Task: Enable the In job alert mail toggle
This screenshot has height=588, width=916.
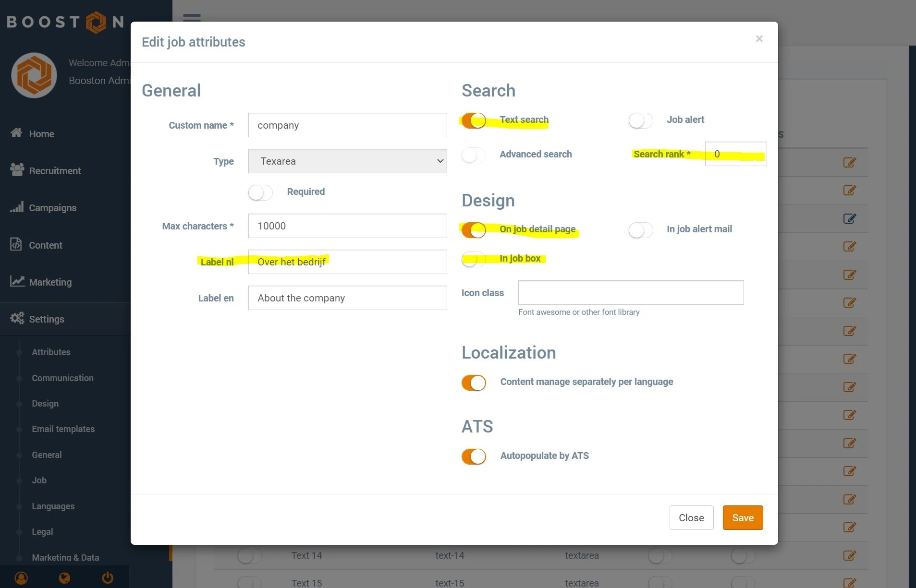Action: click(x=641, y=230)
